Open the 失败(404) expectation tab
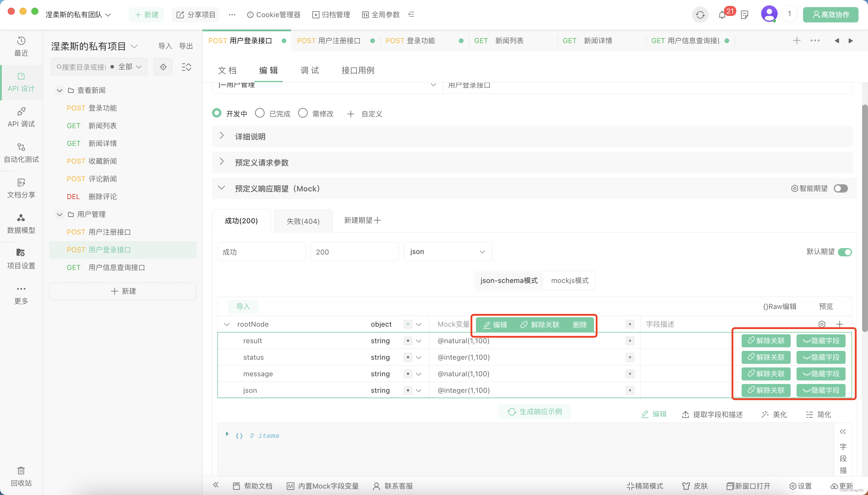Screen dimensions: 868x495 click(x=303, y=221)
